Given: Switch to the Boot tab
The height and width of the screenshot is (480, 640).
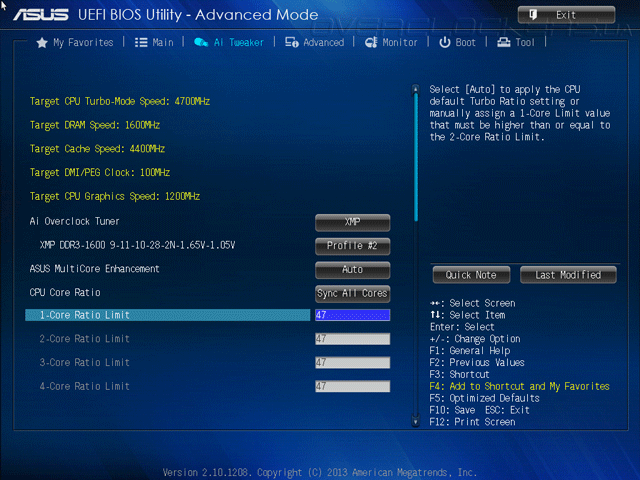Looking at the screenshot, I should point(458,42).
